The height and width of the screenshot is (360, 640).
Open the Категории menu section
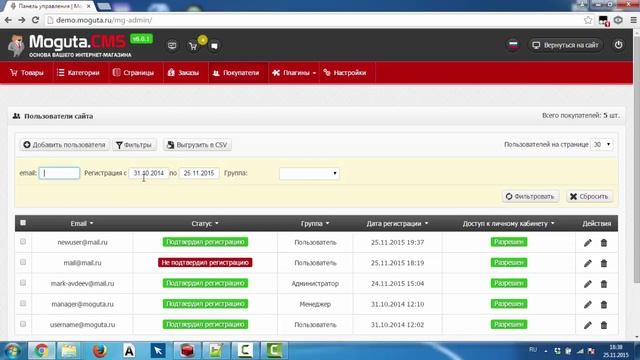79,73
